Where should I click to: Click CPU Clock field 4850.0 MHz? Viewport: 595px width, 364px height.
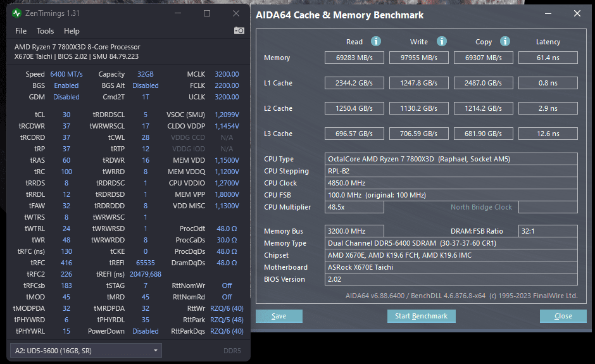(x=451, y=183)
